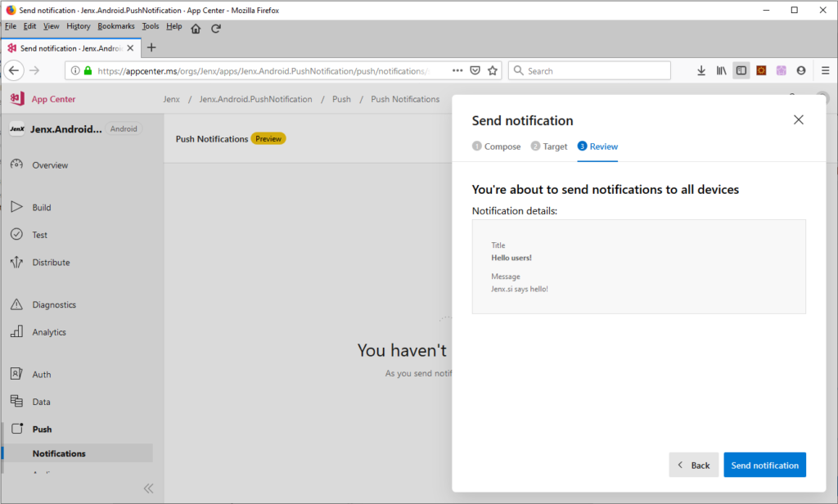This screenshot has height=504, width=838.
Task: Close the Send notification dialog
Action: pyautogui.click(x=799, y=119)
